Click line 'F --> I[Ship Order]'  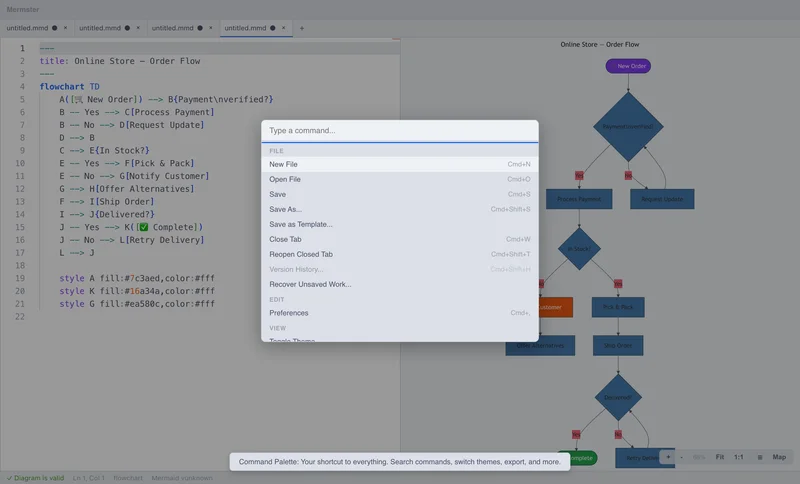(x=106, y=201)
